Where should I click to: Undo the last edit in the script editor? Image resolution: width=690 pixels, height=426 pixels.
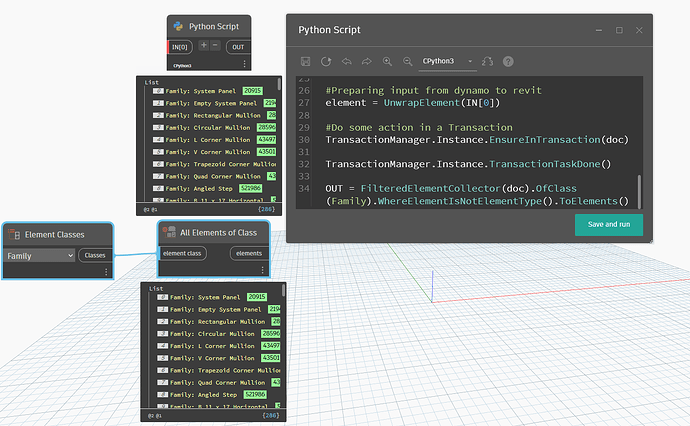tap(346, 61)
